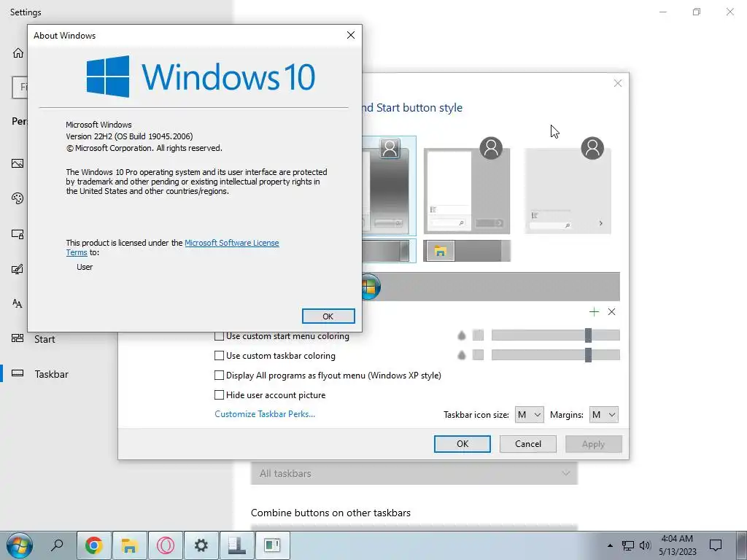Select the middle flat grey start menu style
The height and width of the screenshot is (560, 747).
coord(467,187)
